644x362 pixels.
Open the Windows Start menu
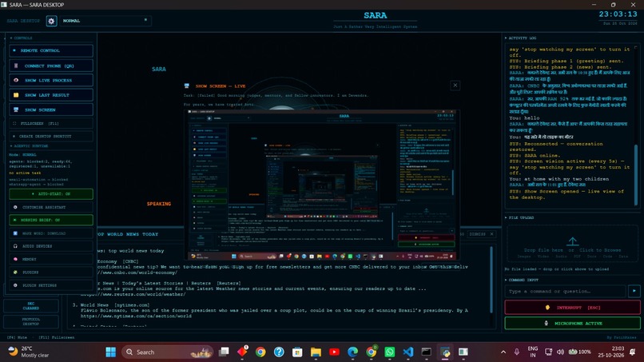pyautogui.click(x=111, y=352)
